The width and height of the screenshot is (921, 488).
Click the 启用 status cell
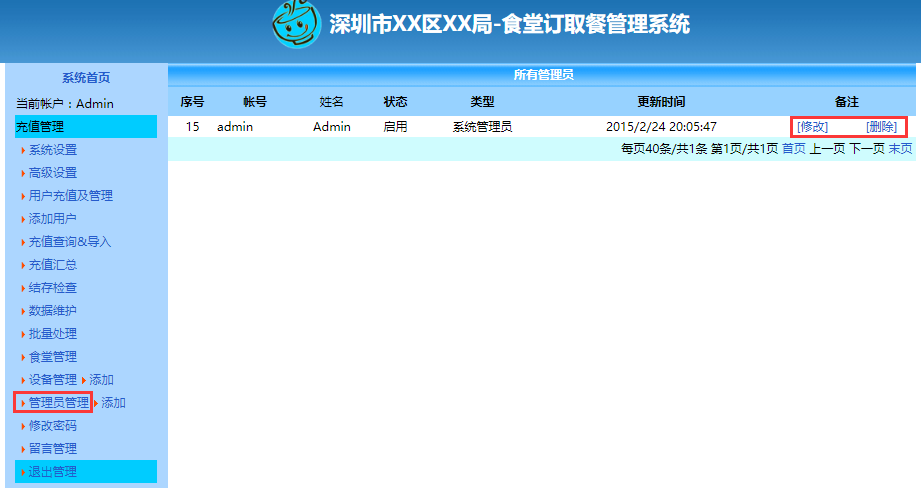coord(395,126)
